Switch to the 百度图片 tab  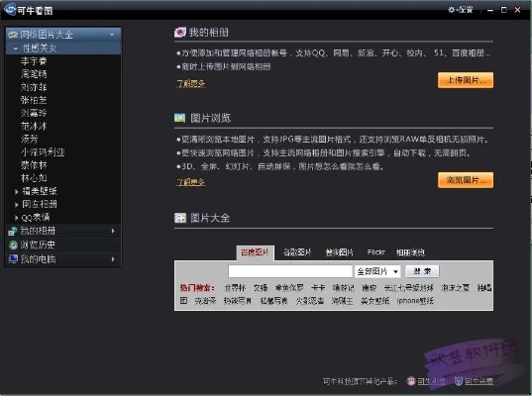pos(255,252)
